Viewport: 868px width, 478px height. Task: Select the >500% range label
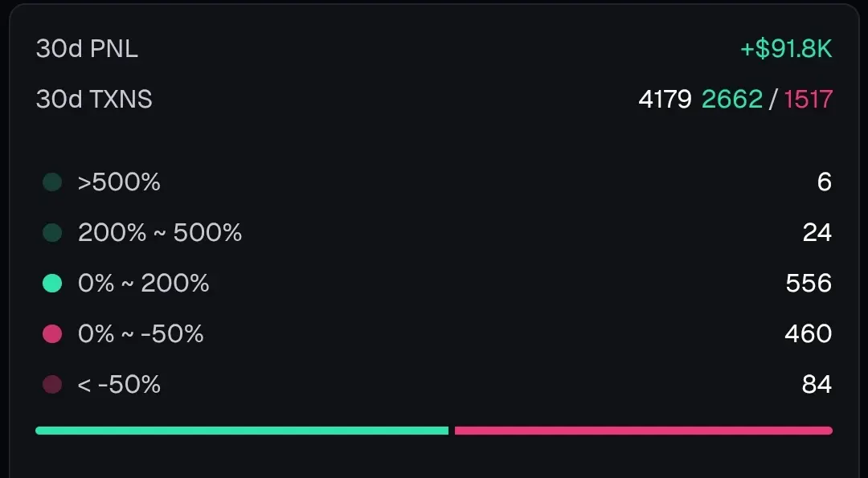(119, 182)
